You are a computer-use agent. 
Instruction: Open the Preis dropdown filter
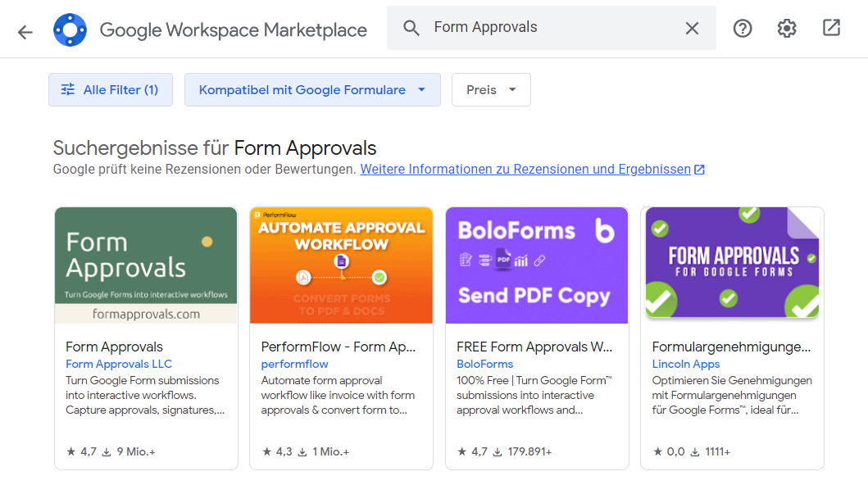(491, 90)
